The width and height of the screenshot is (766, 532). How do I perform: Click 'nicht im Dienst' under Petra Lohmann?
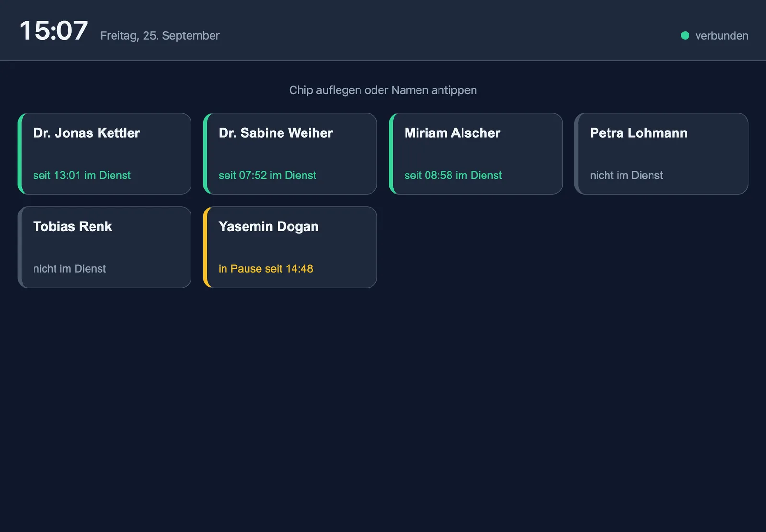click(x=626, y=176)
